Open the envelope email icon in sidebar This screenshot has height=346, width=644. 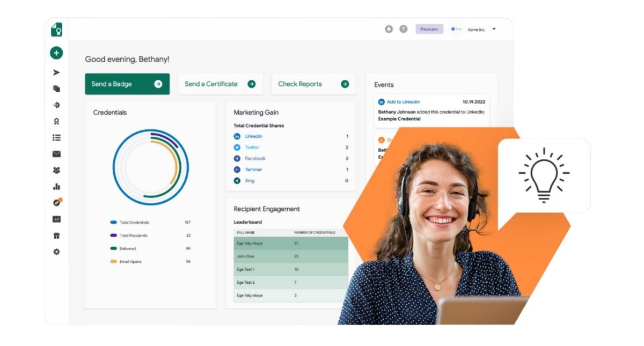click(56, 154)
